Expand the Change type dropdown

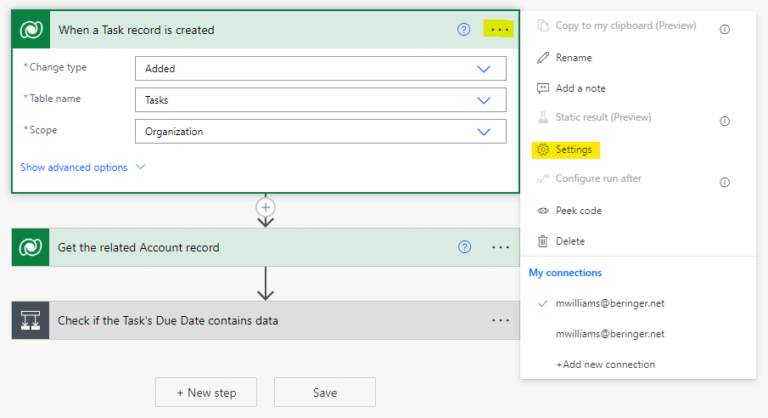pos(484,69)
